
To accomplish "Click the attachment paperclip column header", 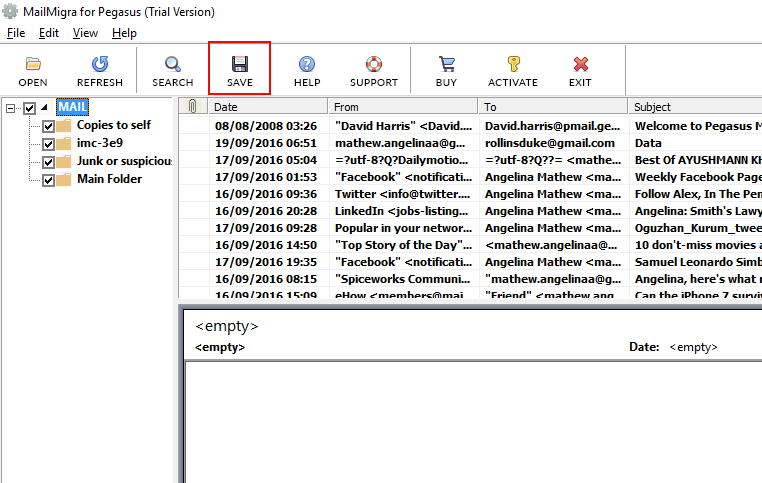I will click(x=192, y=106).
